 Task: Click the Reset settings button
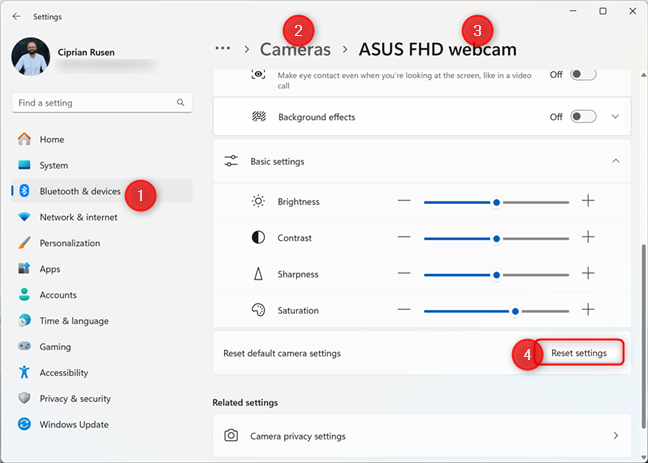(579, 353)
